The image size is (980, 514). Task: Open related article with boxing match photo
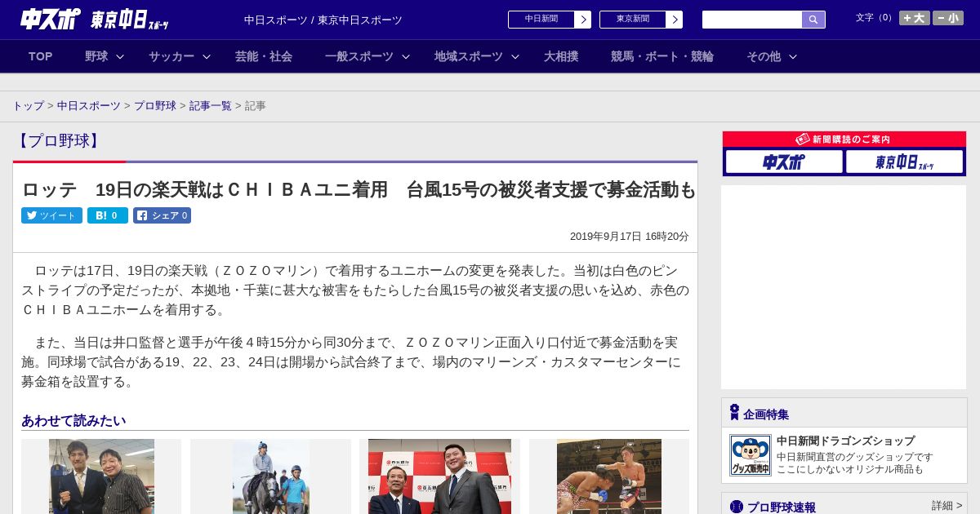click(x=609, y=476)
